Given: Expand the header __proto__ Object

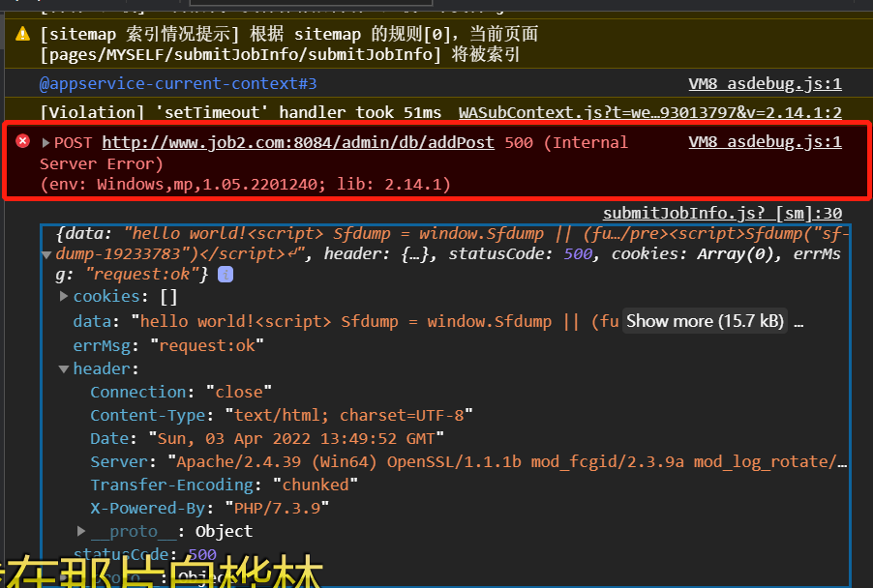Looking at the screenshot, I should click(80, 531).
